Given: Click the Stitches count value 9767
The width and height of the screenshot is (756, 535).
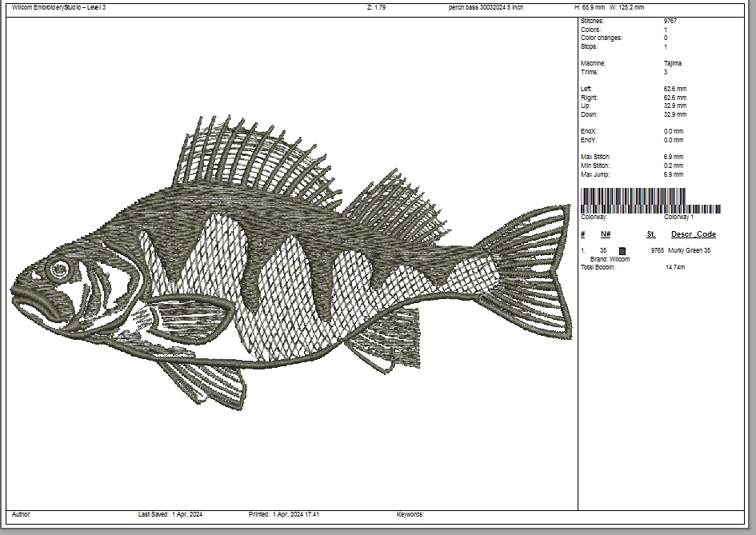Looking at the screenshot, I should click(670, 21).
